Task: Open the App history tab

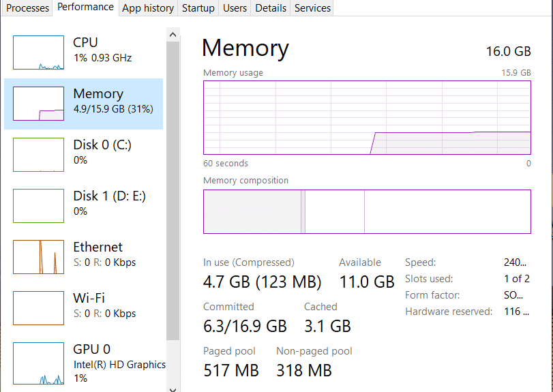Action: click(147, 8)
